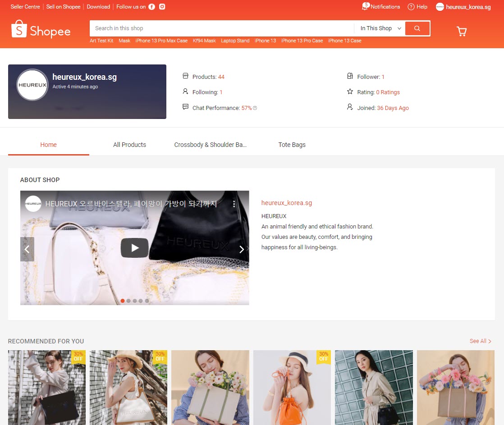The width and height of the screenshot is (504, 425).
Task: Click the HEUREUX shop profile logo
Action: [32, 85]
